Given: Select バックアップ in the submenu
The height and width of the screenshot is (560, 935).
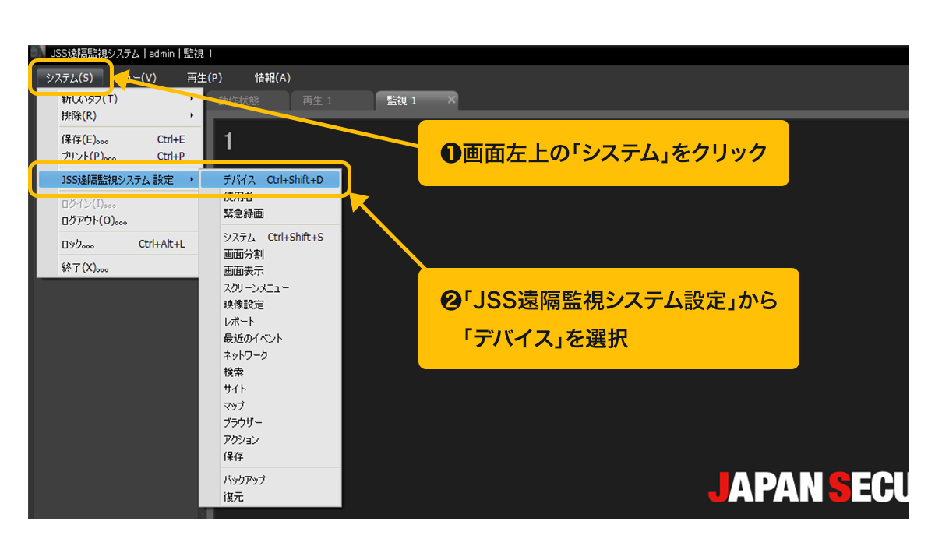Looking at the screenshot, I should click(270, 480).
